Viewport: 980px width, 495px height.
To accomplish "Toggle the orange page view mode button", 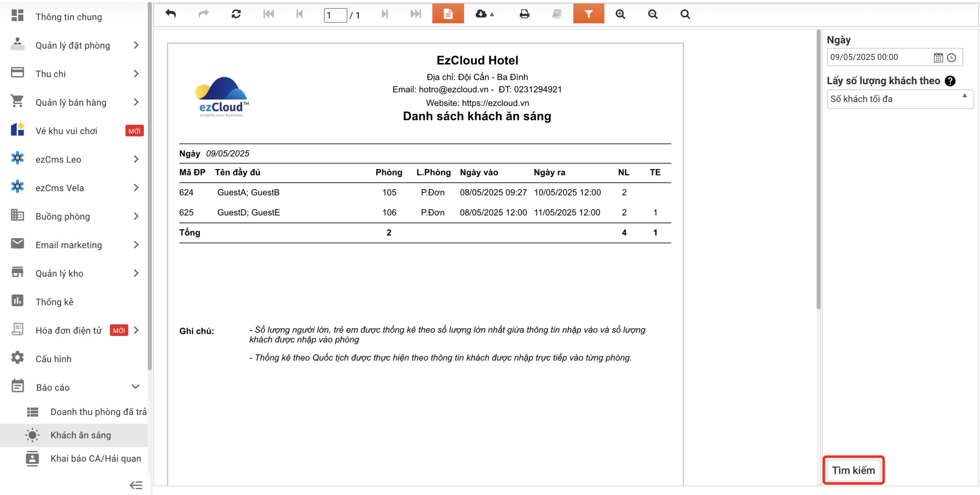I will click(x=448, y=14).
